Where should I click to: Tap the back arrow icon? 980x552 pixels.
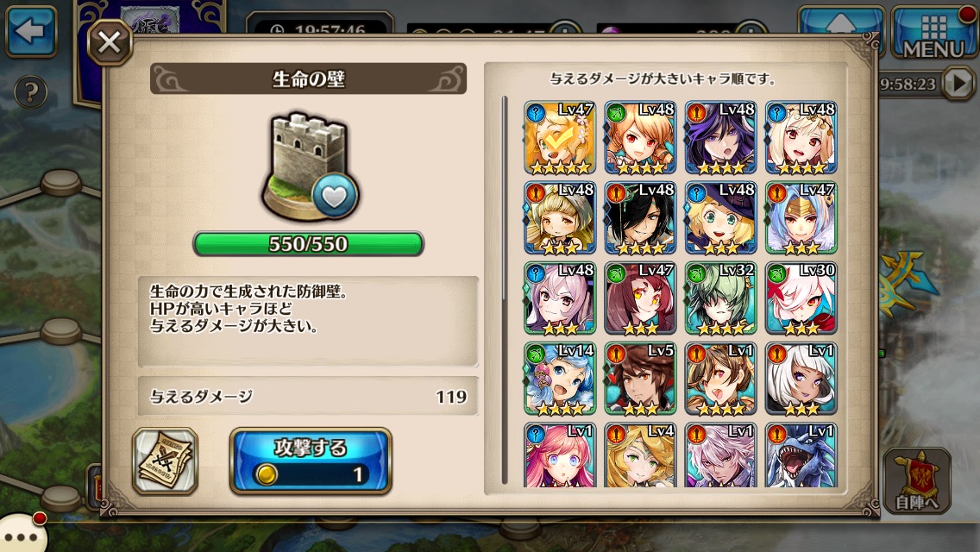coord(31,30)
